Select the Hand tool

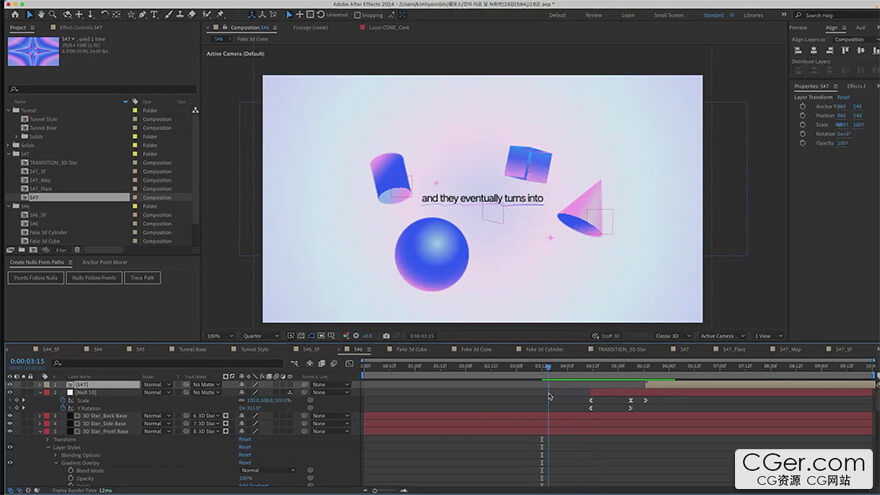[x=41, y=15]
